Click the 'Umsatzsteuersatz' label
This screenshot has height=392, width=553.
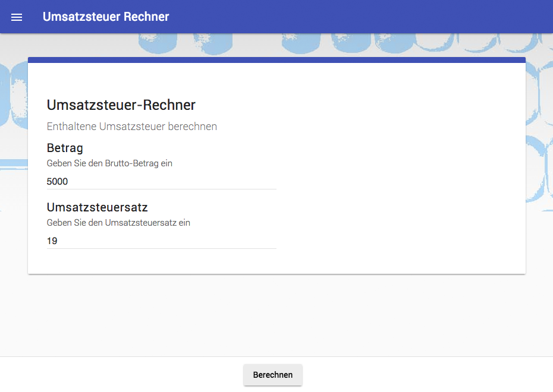pos(97,207)
